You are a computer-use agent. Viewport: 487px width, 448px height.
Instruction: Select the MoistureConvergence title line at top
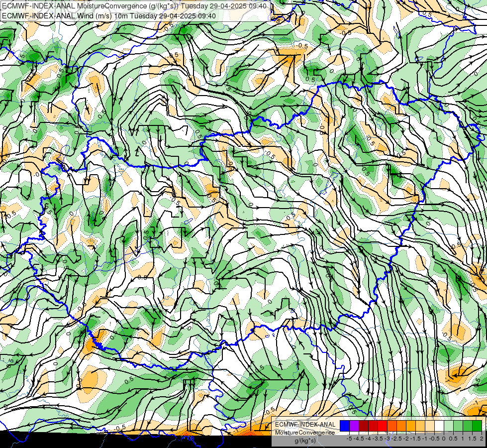[x=134, y=6]
